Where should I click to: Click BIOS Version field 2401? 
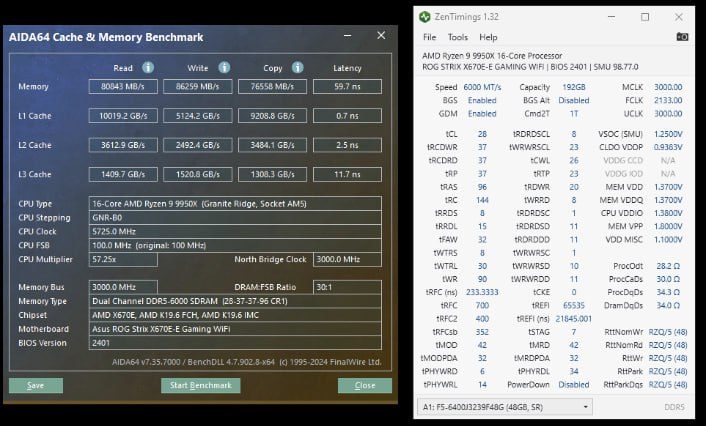(x=235, y=343)
